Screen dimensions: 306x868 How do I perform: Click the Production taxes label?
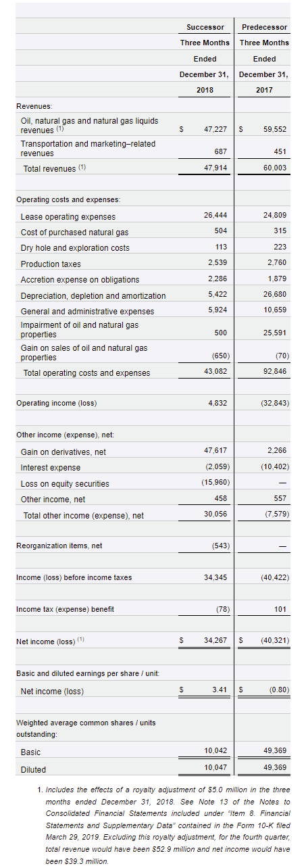click(x=50, y=264)
